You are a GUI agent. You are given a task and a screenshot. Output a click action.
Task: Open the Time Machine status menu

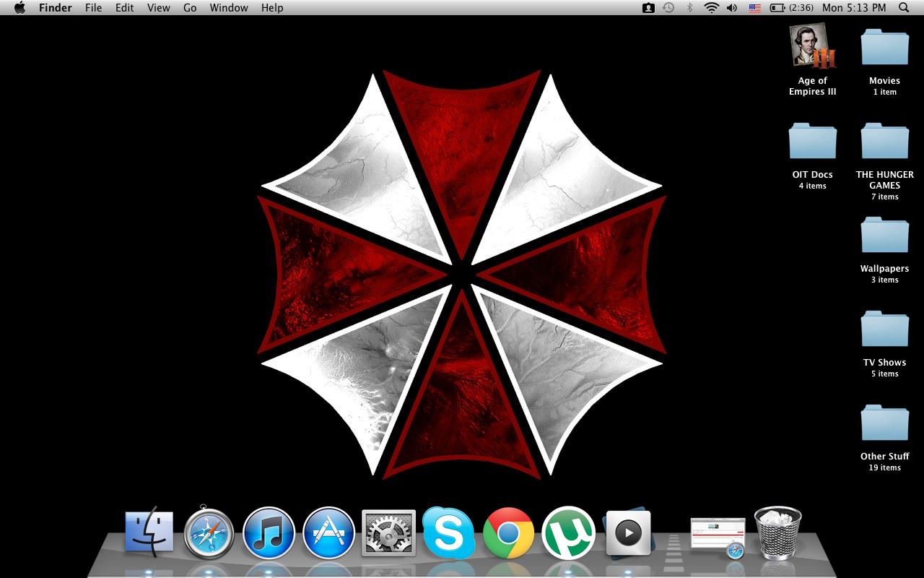(669, 8)
